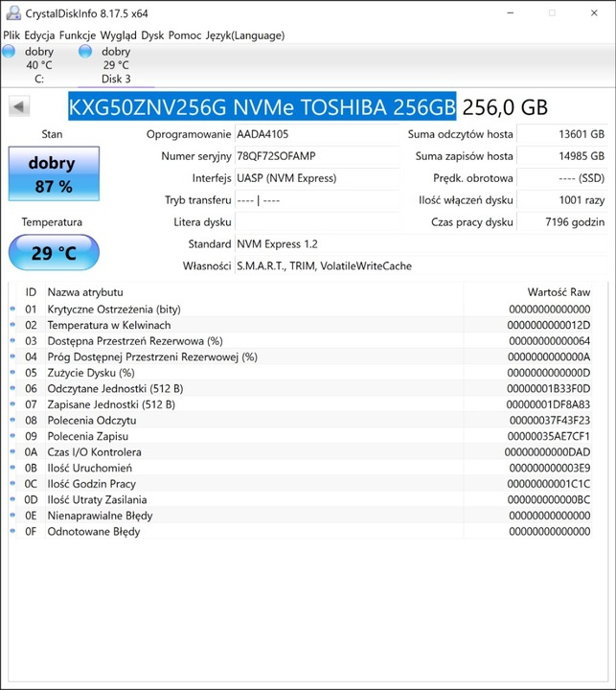Close the CrystalDiskInfo window
Viewport: 616px width, 690px height.
[x=594, y=13]
